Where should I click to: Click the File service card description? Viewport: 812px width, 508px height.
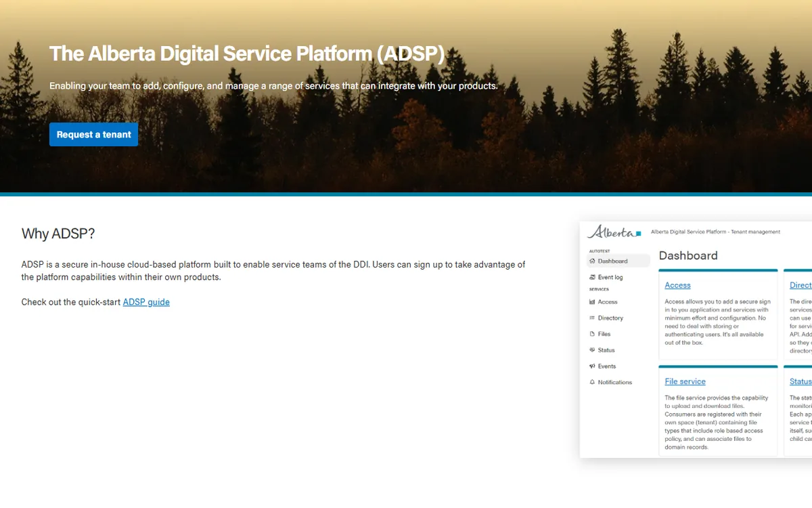click(x=717, y=422)
